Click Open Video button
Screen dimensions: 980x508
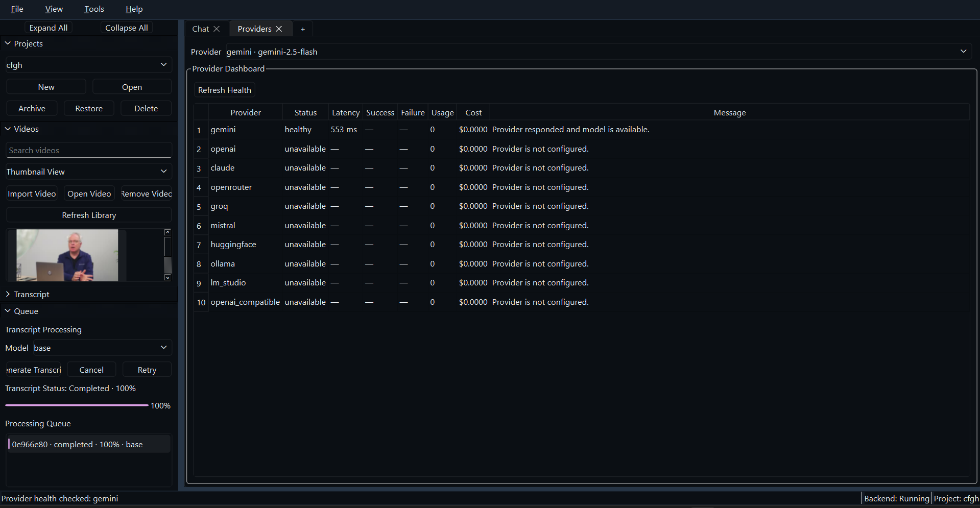point(89,193)
